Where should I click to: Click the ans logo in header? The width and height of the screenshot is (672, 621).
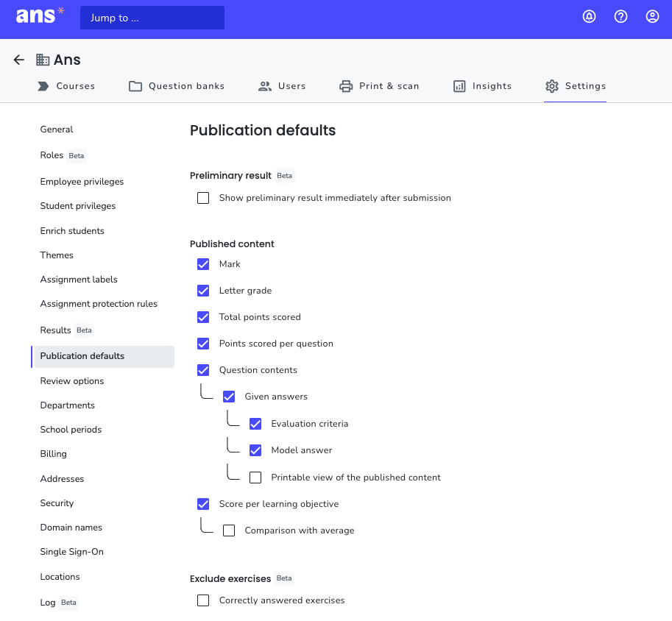(40, 16)
